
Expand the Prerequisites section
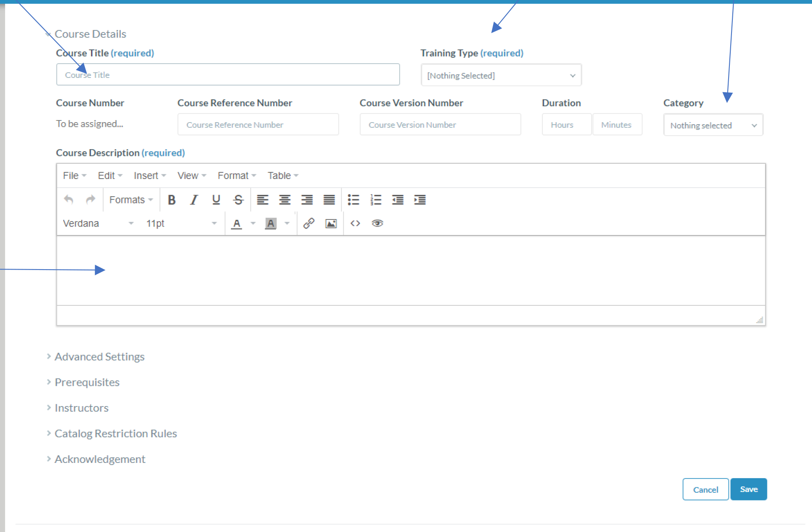tap(87, 382)
